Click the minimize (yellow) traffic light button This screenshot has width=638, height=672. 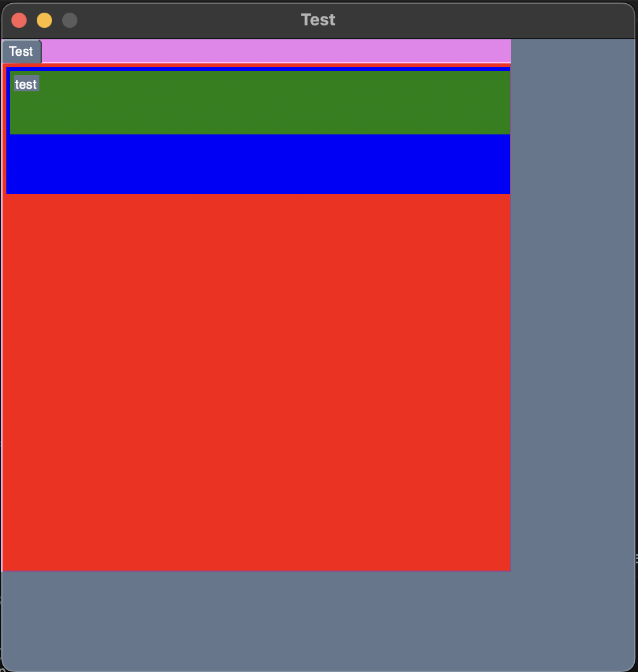pos(44,20)
